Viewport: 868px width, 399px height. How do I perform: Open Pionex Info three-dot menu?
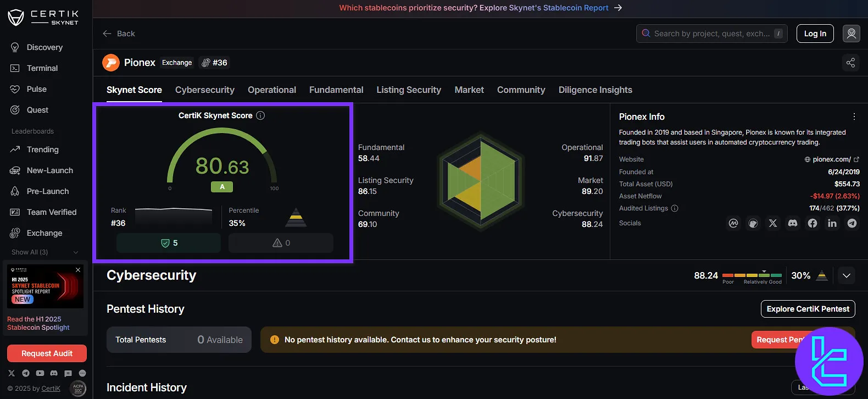(854, 117)
